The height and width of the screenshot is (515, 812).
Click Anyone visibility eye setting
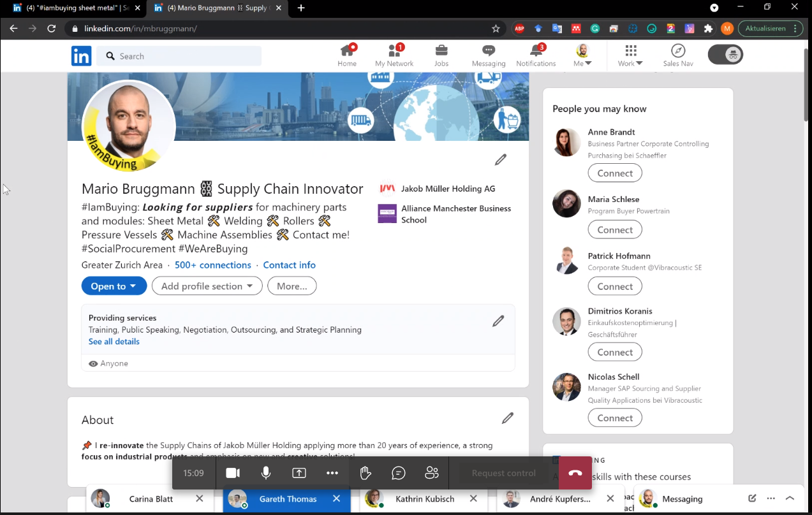coord(108,363)
